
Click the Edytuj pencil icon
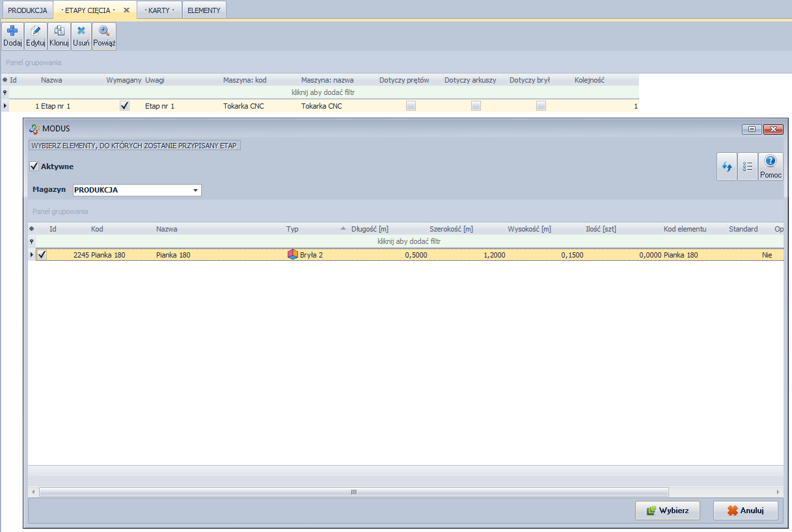36,31
